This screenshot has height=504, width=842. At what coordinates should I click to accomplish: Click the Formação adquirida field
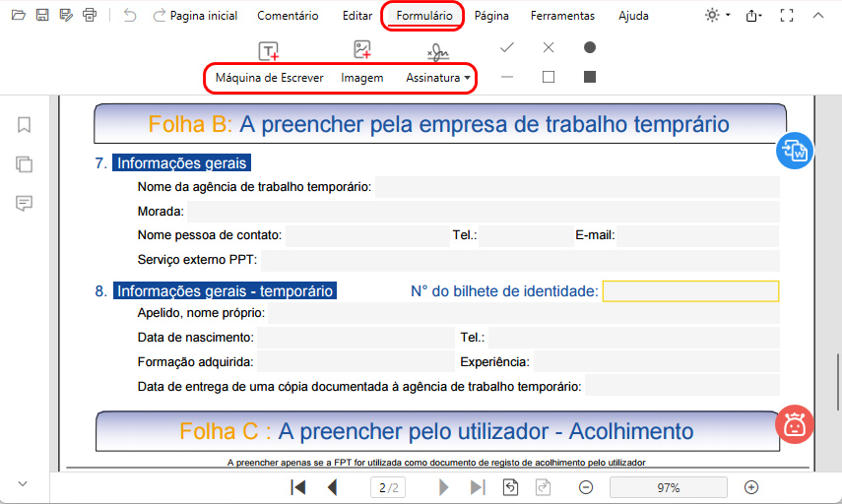coord(356,362)
